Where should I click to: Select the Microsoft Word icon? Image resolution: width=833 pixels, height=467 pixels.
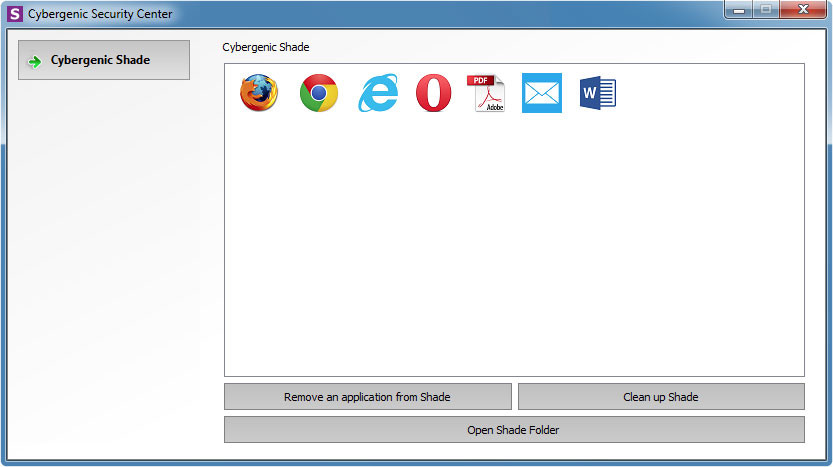point(598,93)
